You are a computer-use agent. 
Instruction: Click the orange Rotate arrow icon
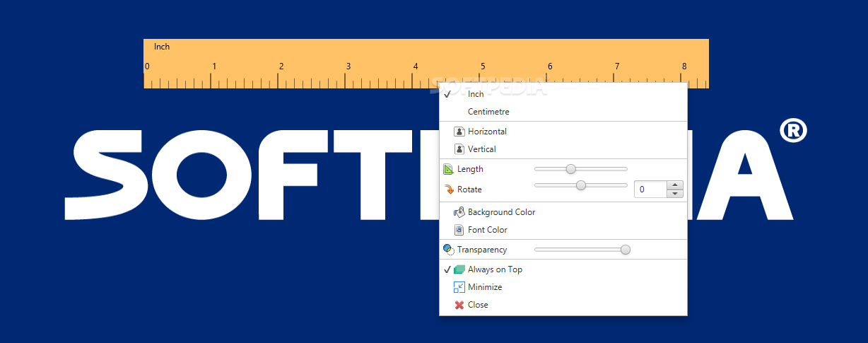pyautogui.click(x=448, y=190)
